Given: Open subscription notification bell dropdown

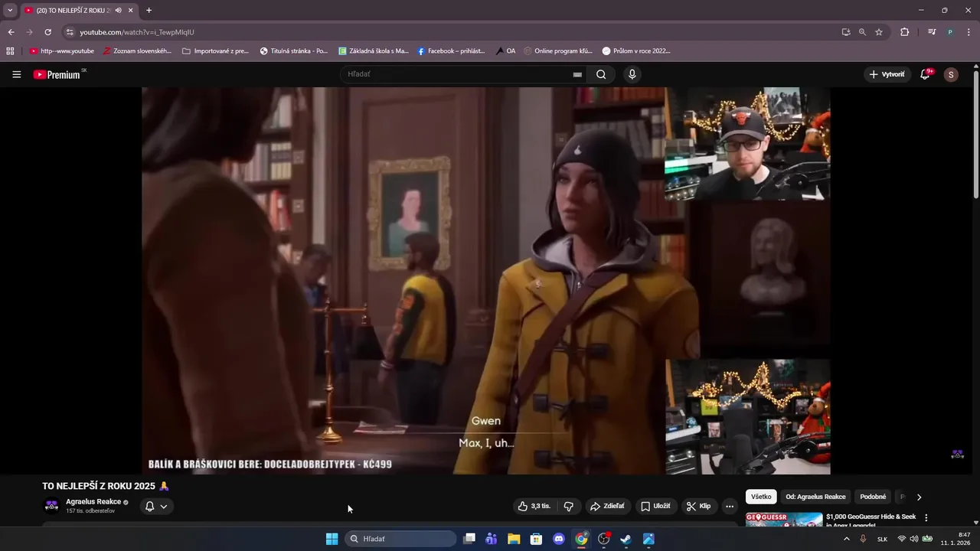Looking at the screenshot, I should coord(156,506).
